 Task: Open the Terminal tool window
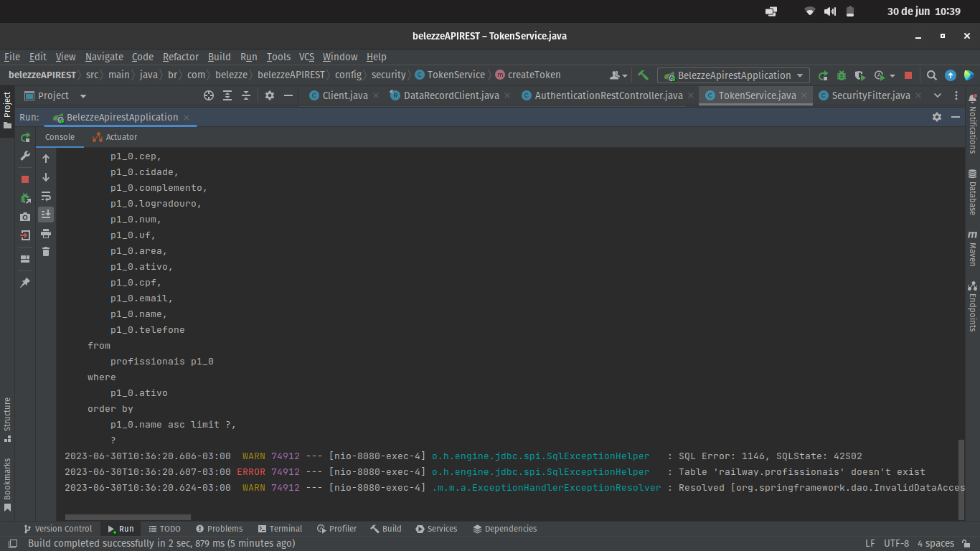click(280, 529)
